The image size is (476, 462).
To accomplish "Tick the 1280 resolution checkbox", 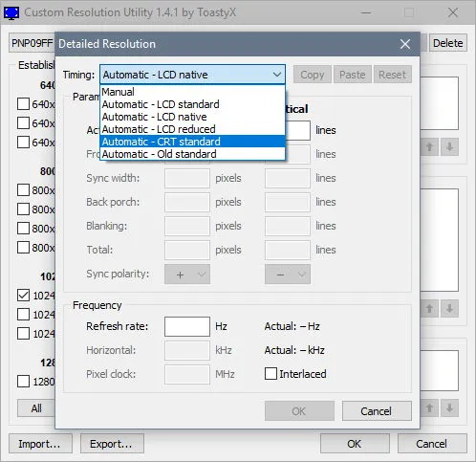I will coord(23,382).
